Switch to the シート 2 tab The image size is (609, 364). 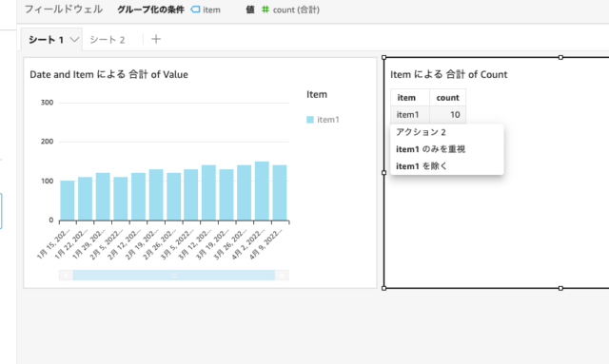coord(108,40)
